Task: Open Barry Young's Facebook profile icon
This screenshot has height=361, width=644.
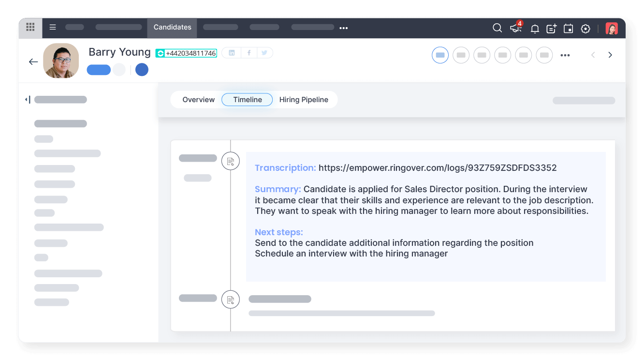Action: click(249, 53)
